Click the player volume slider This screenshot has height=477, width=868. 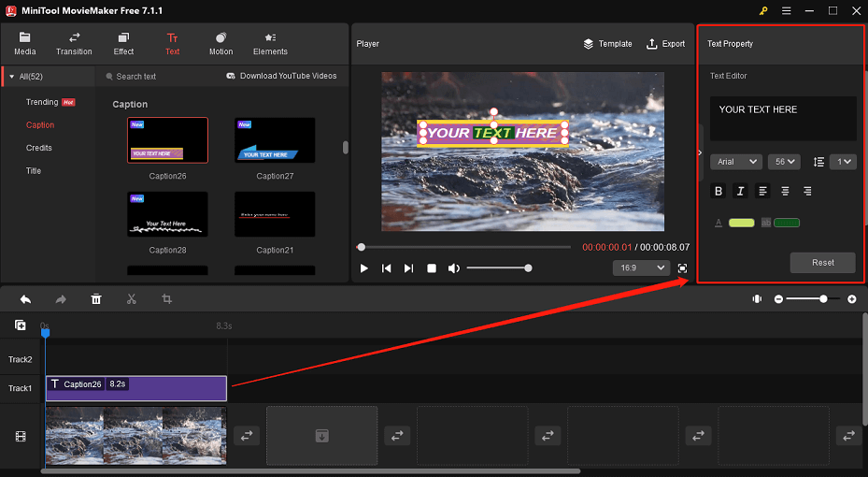[x=499, y=268]
